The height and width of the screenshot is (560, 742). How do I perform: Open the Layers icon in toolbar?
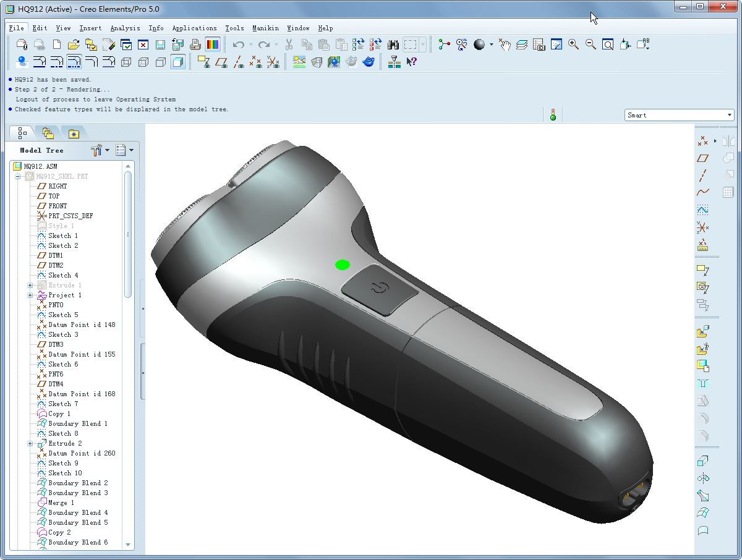(x=522, y=45)
